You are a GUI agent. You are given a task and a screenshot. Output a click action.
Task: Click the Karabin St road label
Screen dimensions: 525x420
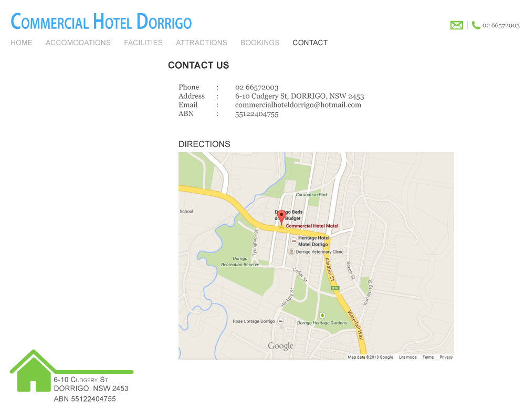point(330,269)
